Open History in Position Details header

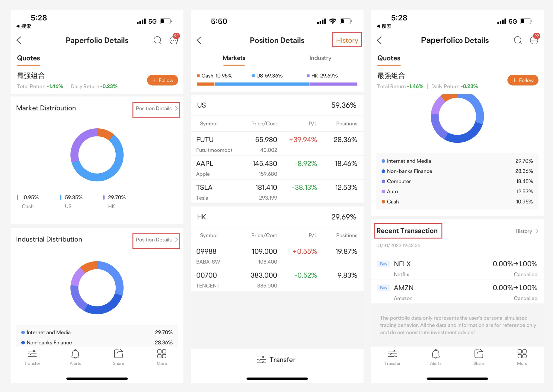point(347,40)
